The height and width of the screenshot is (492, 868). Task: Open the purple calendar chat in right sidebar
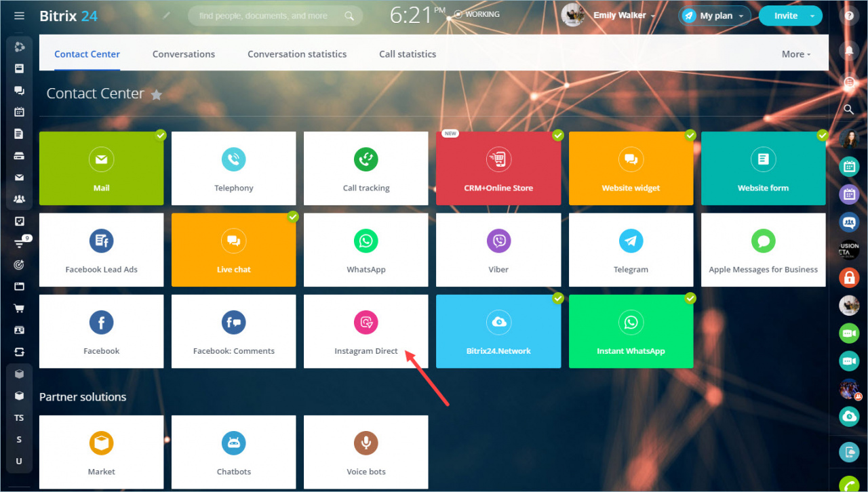coord(849,194)
